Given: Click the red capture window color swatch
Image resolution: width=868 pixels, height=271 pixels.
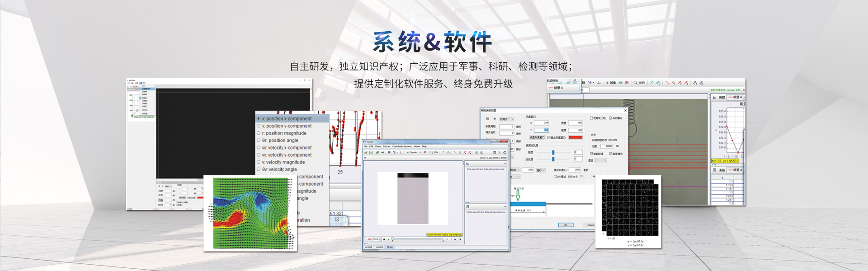Looking at the screenshot, I should pyautogui.click(x=576, y=137).
